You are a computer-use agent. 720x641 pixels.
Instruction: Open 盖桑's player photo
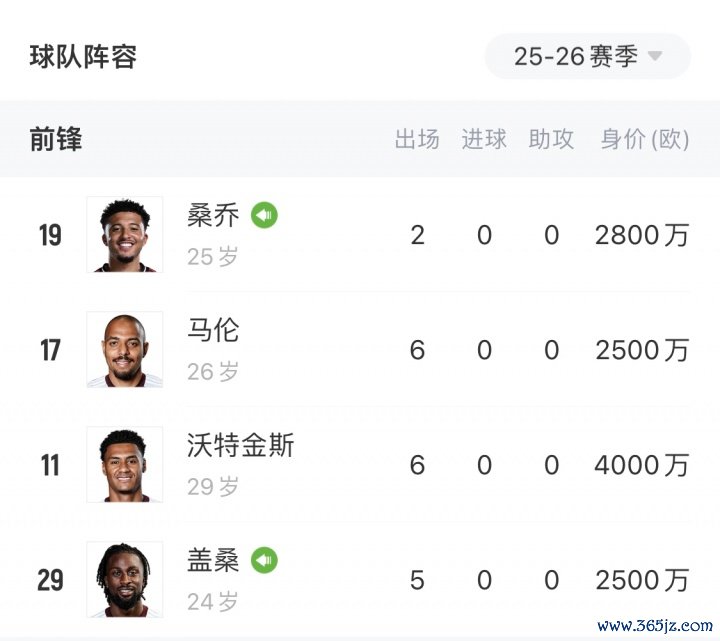[125, 580]
